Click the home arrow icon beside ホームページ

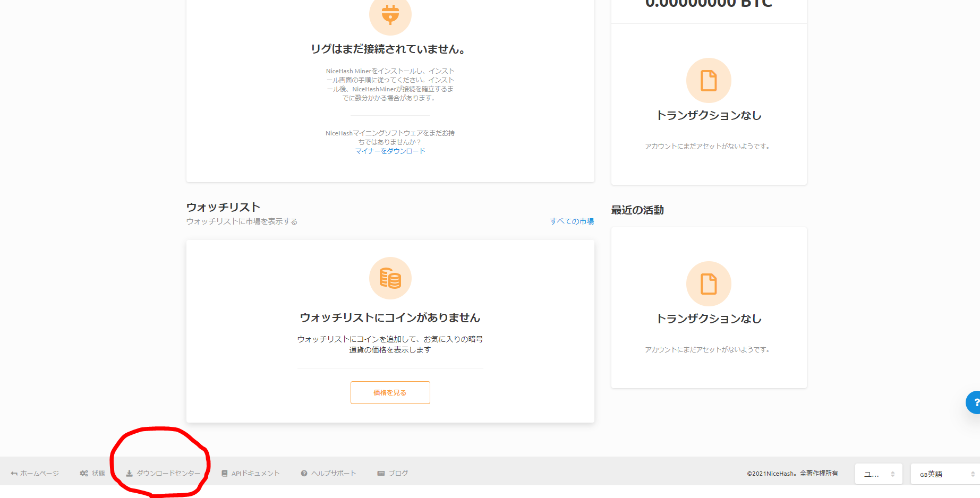(x=13, y=473)
